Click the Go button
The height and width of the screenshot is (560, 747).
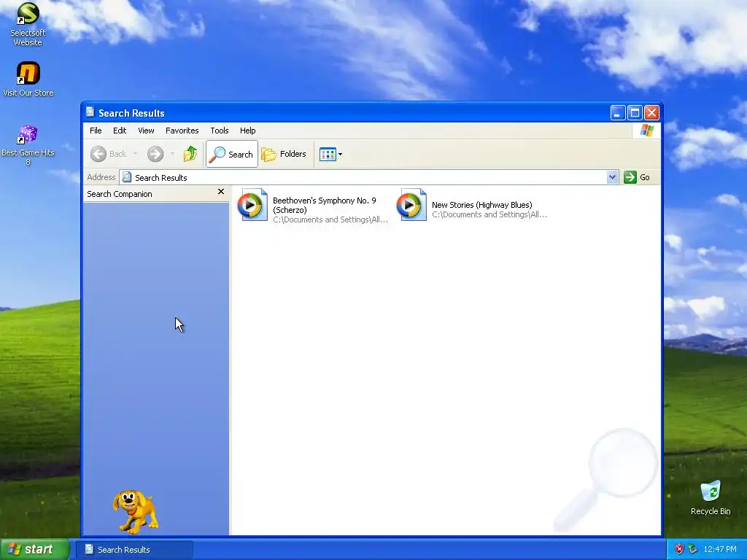click(x=637, y=177)
